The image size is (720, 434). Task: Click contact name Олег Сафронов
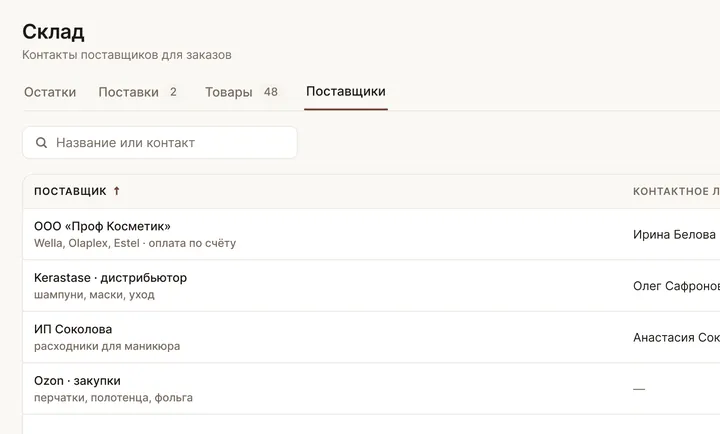click(x=676, y=286)
